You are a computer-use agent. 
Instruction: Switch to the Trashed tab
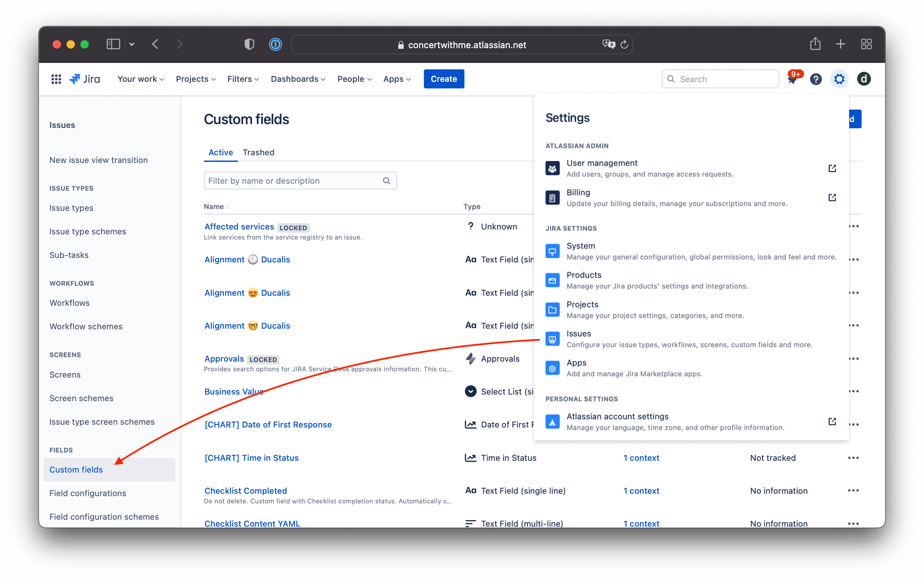[258, 153]
